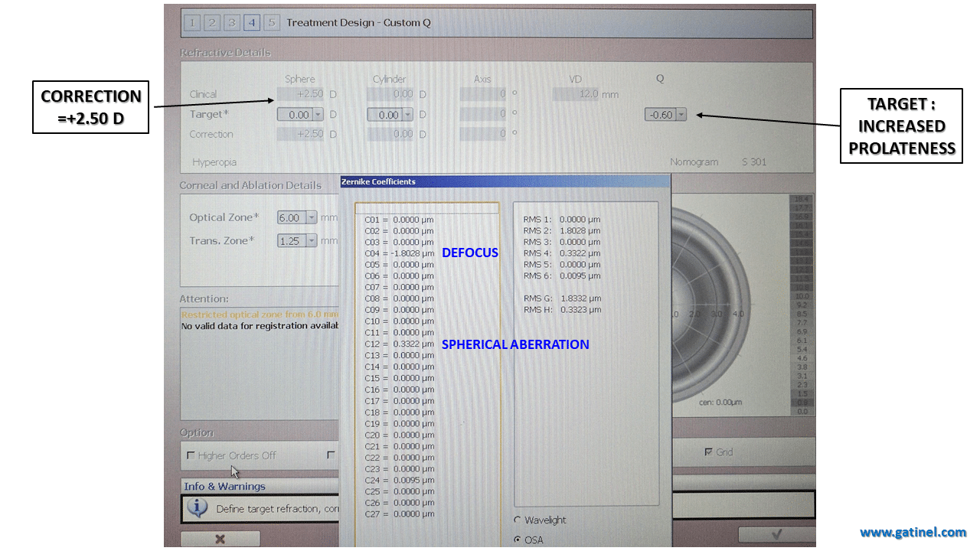Viewport: 980px width, 551px height.
Task: Click the Clinical Cylinder 0.00 field
Action: [390, 94]
